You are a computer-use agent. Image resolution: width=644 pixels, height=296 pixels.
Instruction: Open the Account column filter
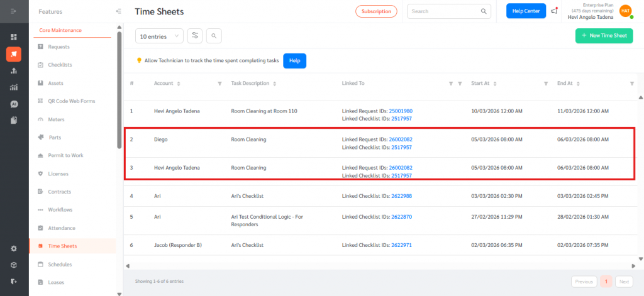click(219, 84)
